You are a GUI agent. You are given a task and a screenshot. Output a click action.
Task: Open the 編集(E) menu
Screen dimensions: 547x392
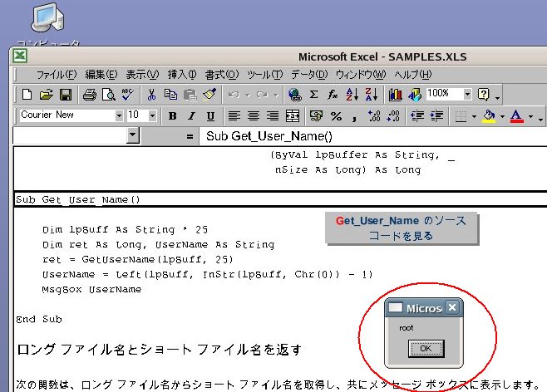[x=101, y=75]
